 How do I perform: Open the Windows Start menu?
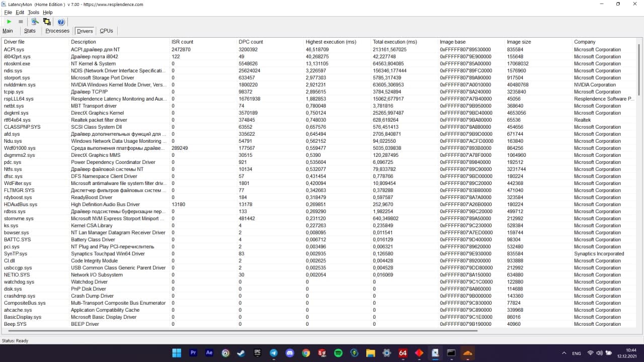pyautogui.click(x=177, y=353)
